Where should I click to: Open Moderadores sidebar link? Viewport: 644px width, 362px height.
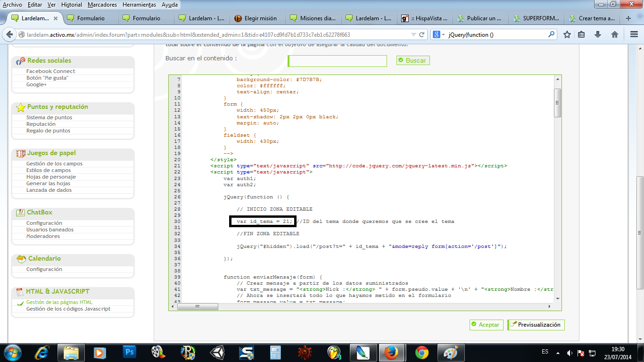pos(43,236)
